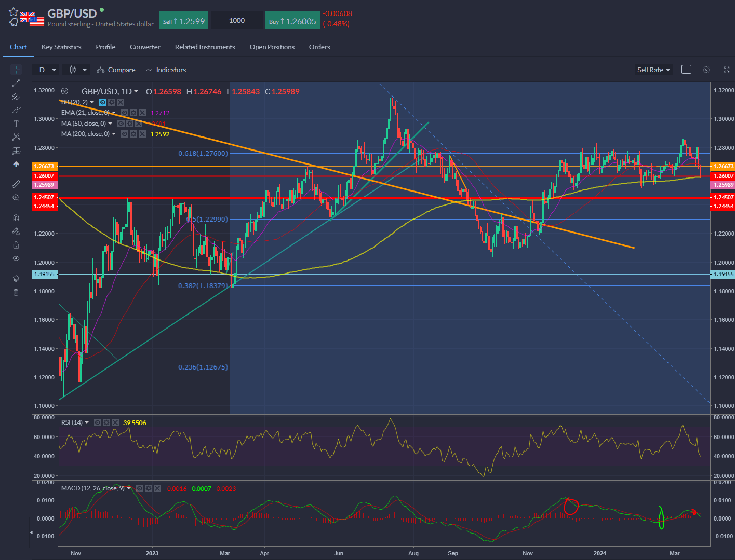Viewport: 735px width, 560px height.
Task: Select the text annotation tool
Action: click(16, 124)
